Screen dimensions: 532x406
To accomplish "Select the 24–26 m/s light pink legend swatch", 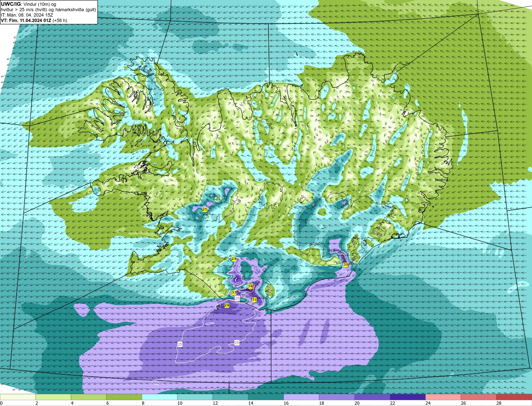I will [443, 397].
